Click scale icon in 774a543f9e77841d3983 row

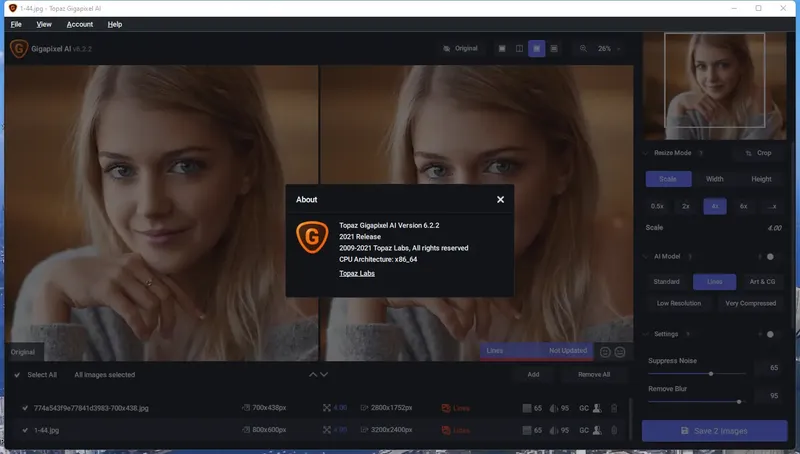click(x=327, y=408)
